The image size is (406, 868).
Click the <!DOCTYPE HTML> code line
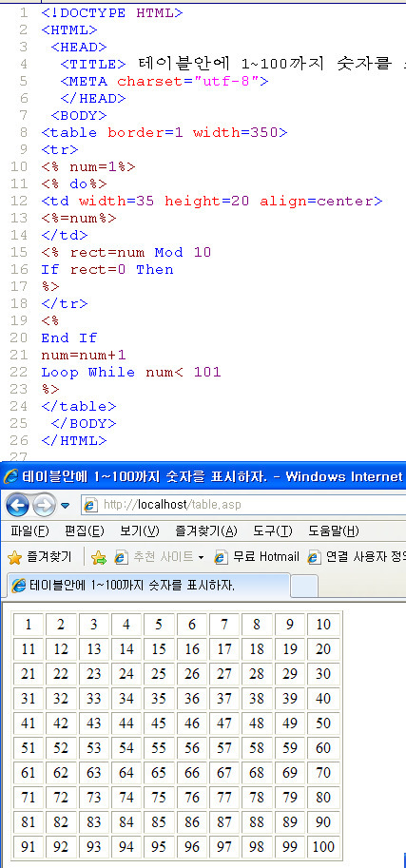click(x=112, y=12)
